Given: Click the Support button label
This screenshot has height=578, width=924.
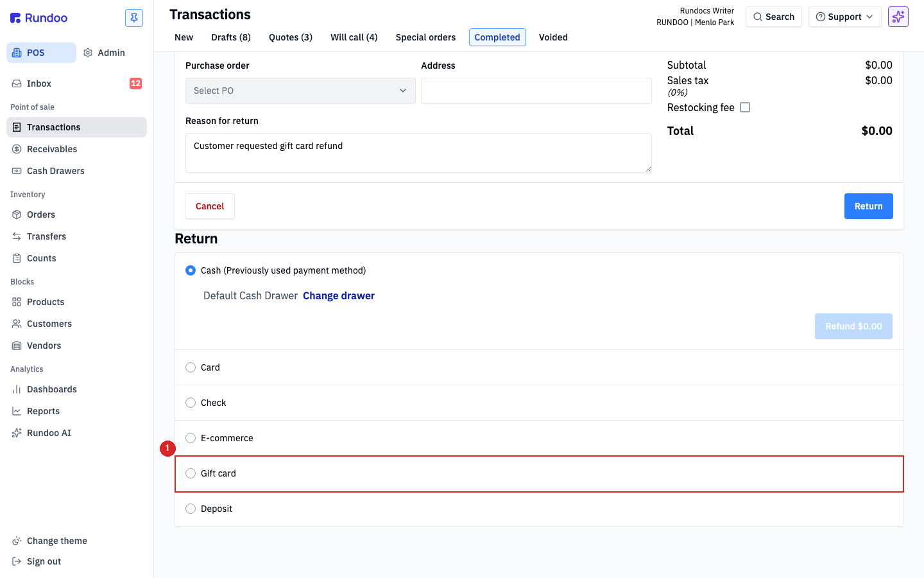Looking at the screenshot, I should click(x=844, y=17).
